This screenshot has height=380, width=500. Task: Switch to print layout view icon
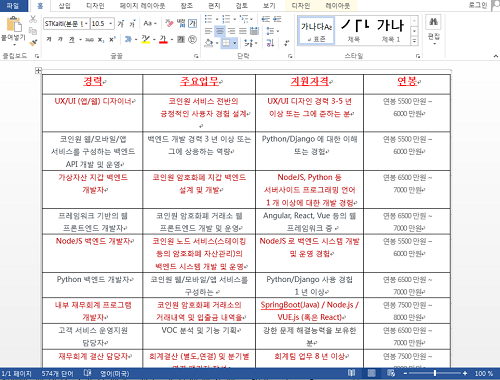click(371, 373)
